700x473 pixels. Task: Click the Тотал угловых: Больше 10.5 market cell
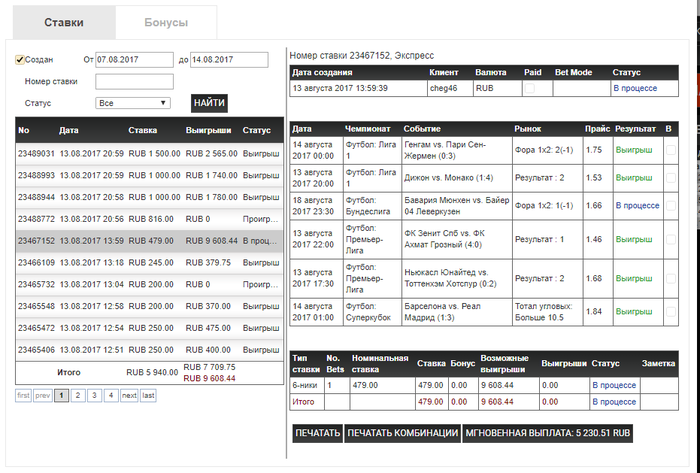547,312
